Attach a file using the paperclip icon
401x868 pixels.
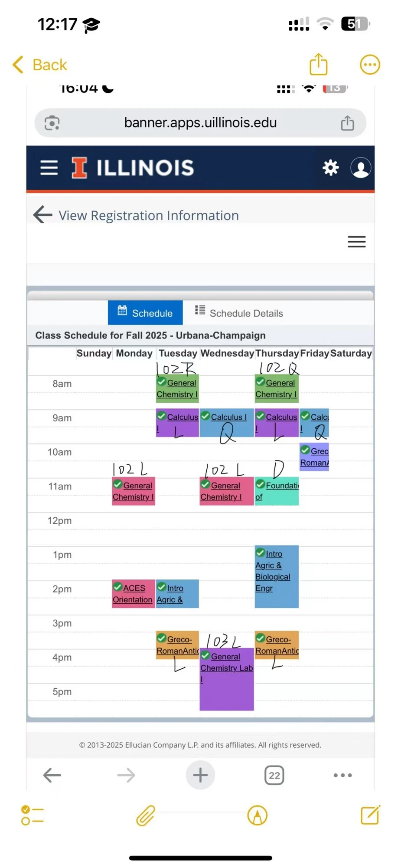click(x=145, y=815)
